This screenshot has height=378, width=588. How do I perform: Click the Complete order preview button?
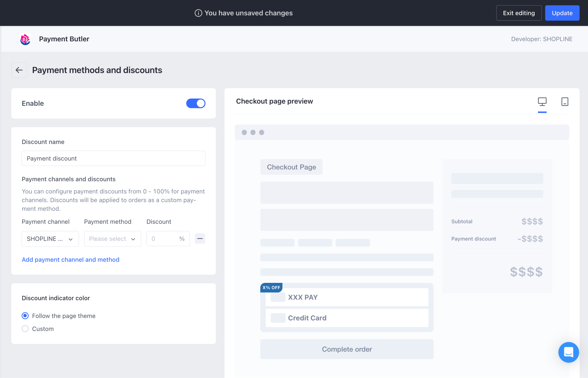pos(347,349)
